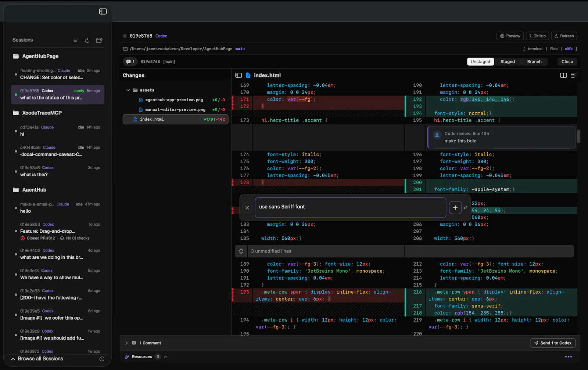Refresh the Sessions list
This screenshot has height=370, width=588.
pyautogui.click(x=87, y=40)
